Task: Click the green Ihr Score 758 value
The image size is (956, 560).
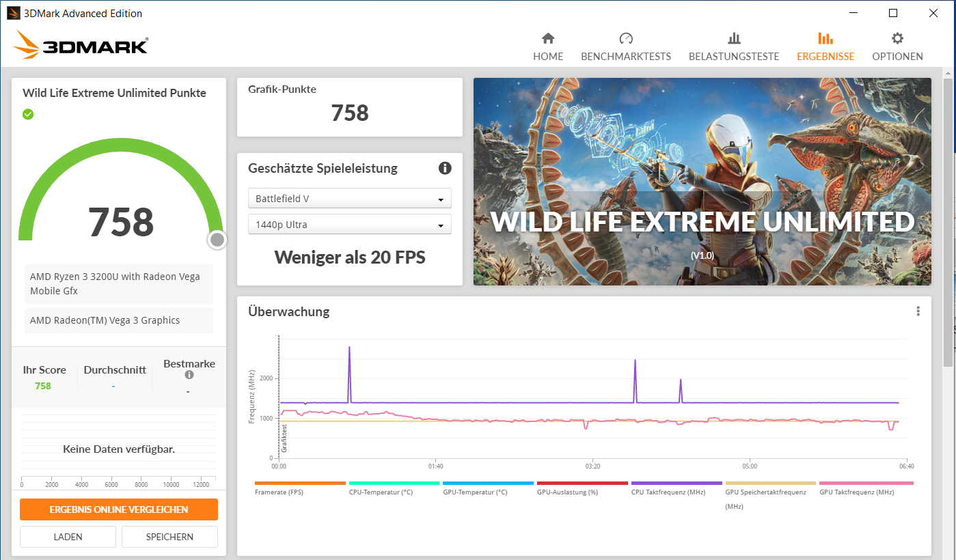Action: coord(43,386)
